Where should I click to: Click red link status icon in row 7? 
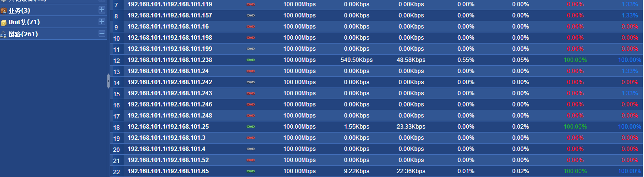pyautogui.click(x=250, y=4)
